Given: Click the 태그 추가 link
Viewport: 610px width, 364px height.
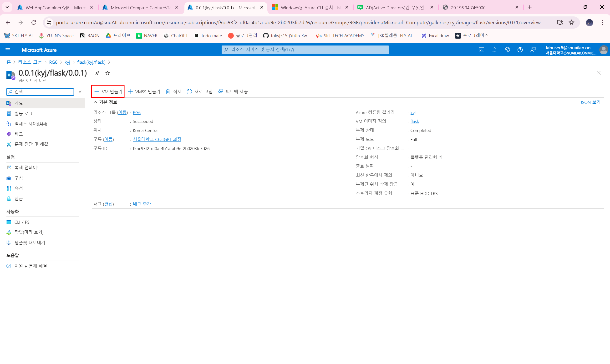Looking at the screenshot, I should pyautogui.click(x=142, y=204).
